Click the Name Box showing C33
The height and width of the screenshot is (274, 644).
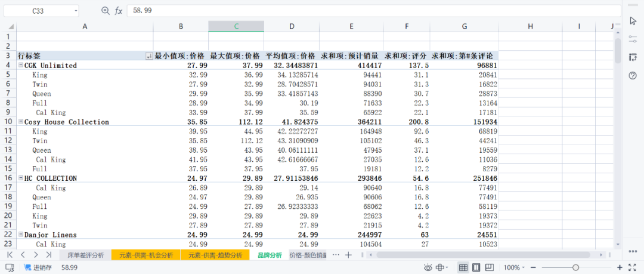coord(38,11)
